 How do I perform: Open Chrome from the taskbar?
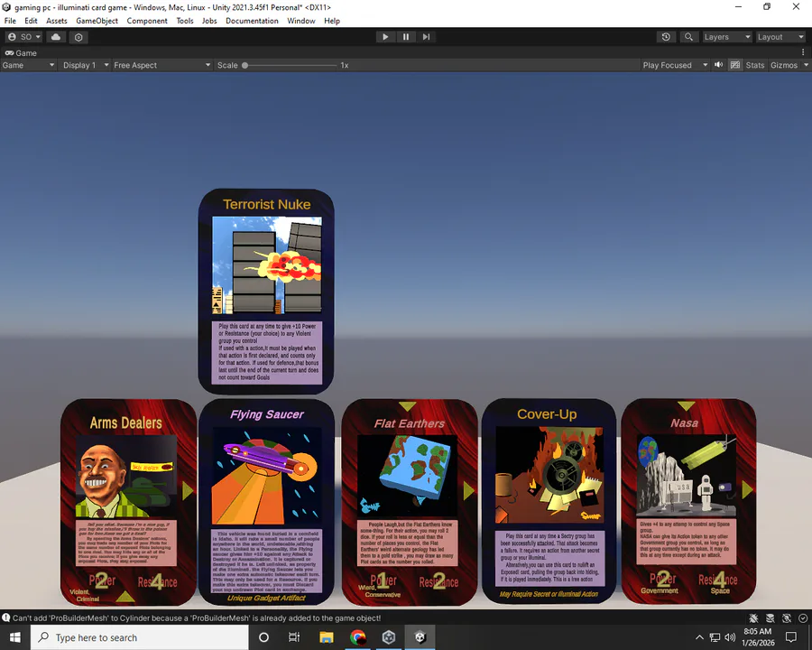(358, 637)
